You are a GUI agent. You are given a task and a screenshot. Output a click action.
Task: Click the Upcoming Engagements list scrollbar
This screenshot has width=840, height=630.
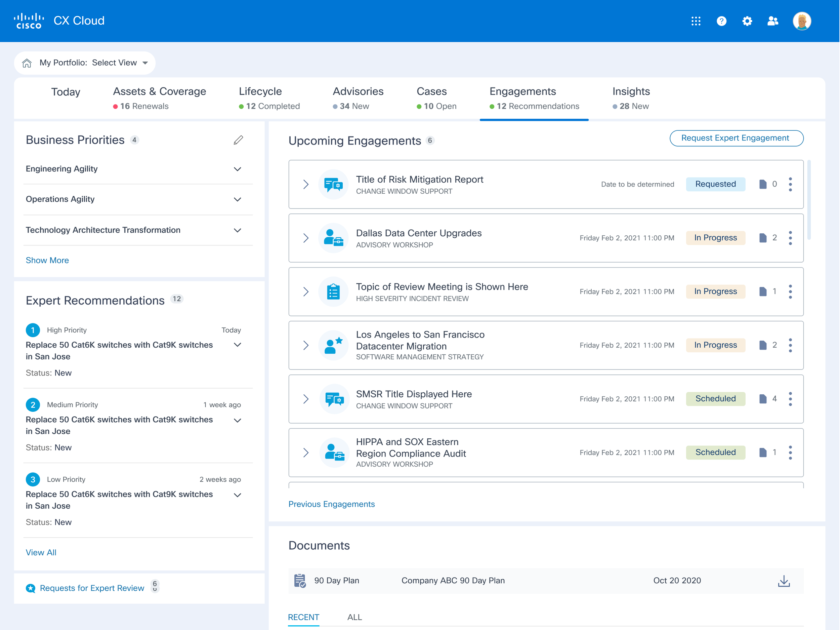[x=809, y=200]
